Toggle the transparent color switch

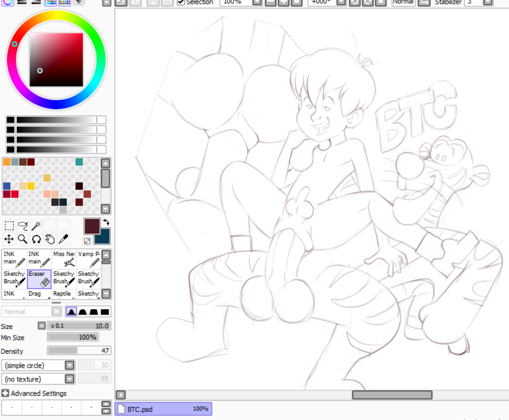click(87, 241)
